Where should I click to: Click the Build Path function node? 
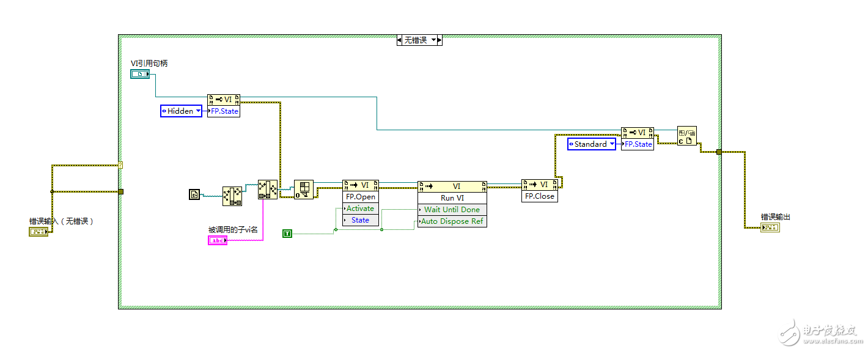tap(268, 189)
